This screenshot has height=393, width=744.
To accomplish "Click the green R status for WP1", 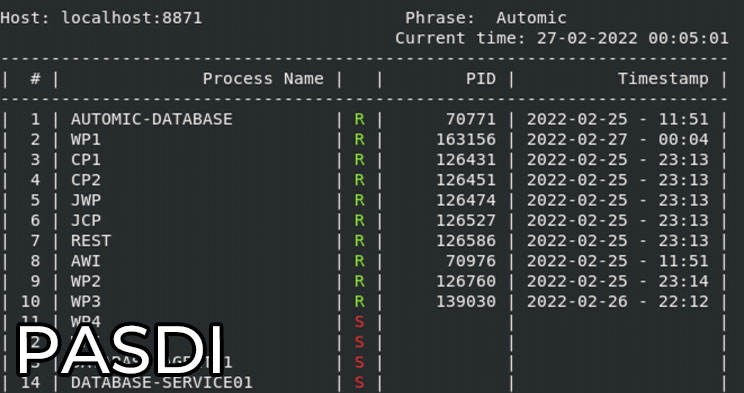I will coord(360,140).
